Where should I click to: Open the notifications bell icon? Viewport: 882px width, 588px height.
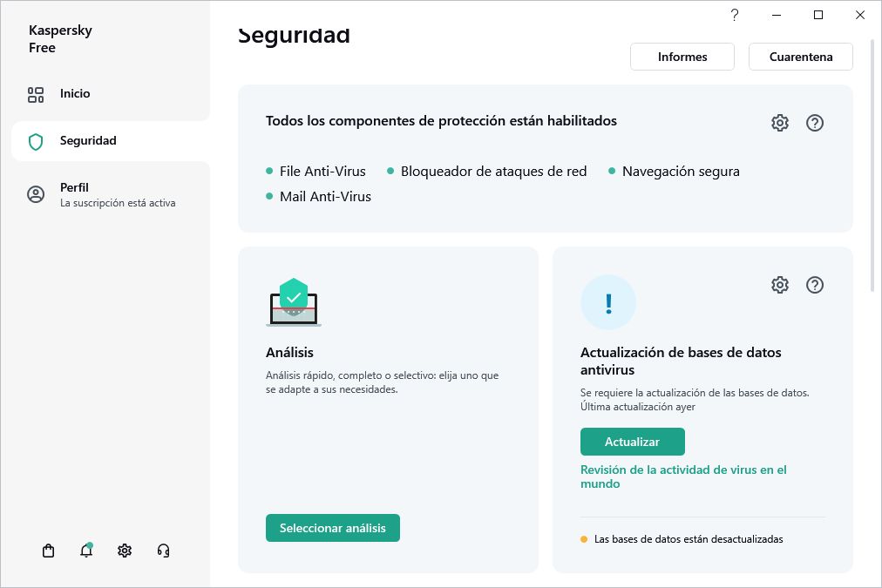(x=86, y=551)
